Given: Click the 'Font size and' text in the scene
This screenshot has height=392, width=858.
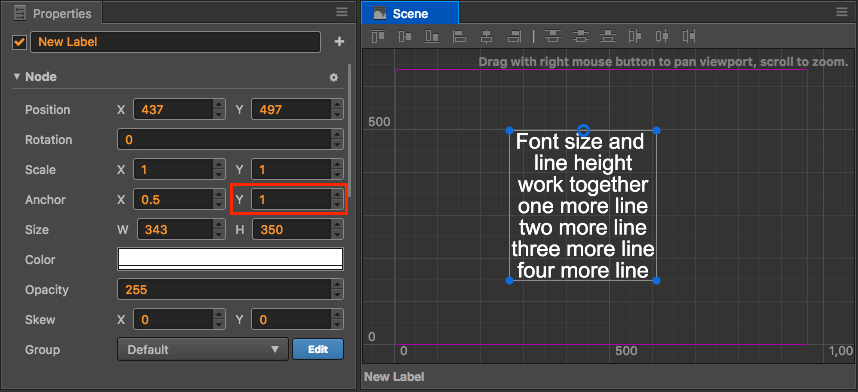Looking at the screenshot, I should (580, 142).
